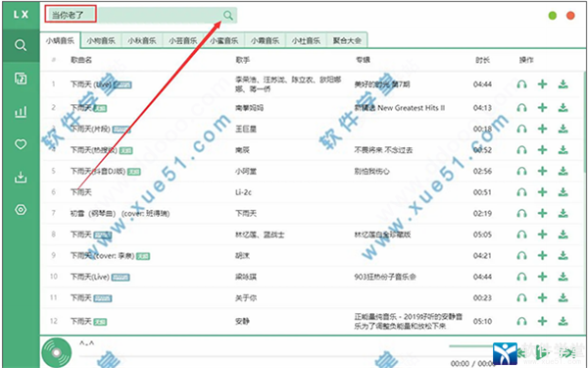Click the vertical scrollbar of the results
This screenshot has height=368, width=588.
(x=585, y=120)
